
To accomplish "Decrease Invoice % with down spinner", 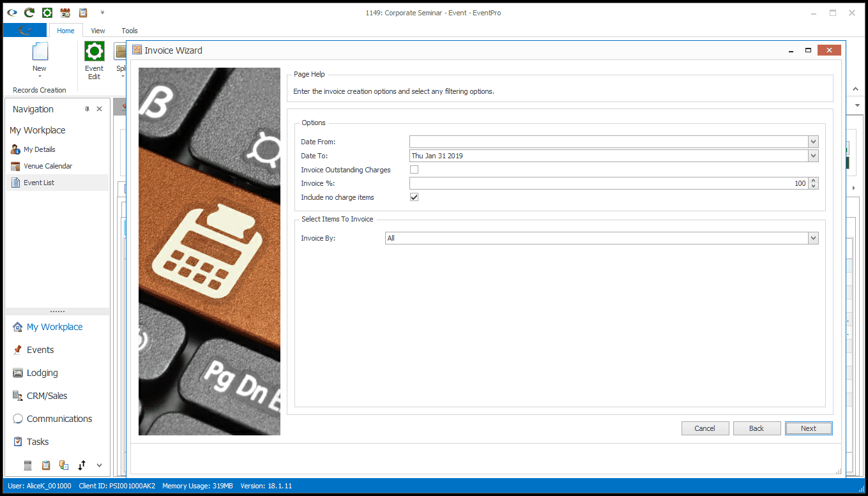I will [813, 186].
